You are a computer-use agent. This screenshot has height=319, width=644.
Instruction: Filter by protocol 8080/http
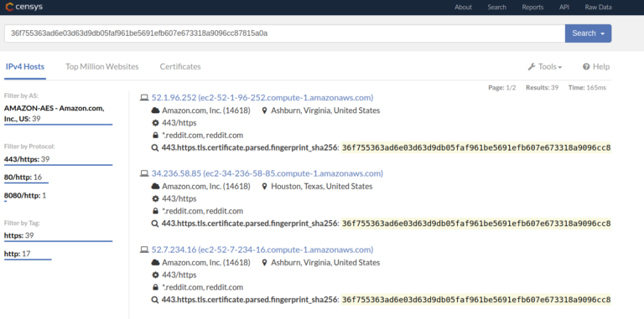[25, 196]
